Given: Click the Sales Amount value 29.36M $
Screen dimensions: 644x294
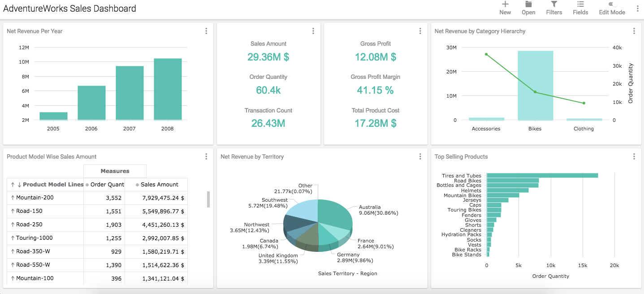Looking at the screenshot, I should (x=268, y=57).
